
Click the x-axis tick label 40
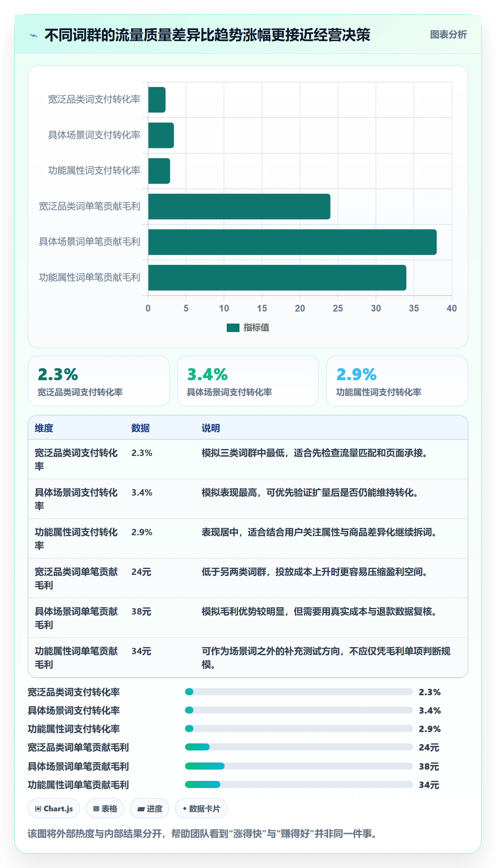coord(452,308)
